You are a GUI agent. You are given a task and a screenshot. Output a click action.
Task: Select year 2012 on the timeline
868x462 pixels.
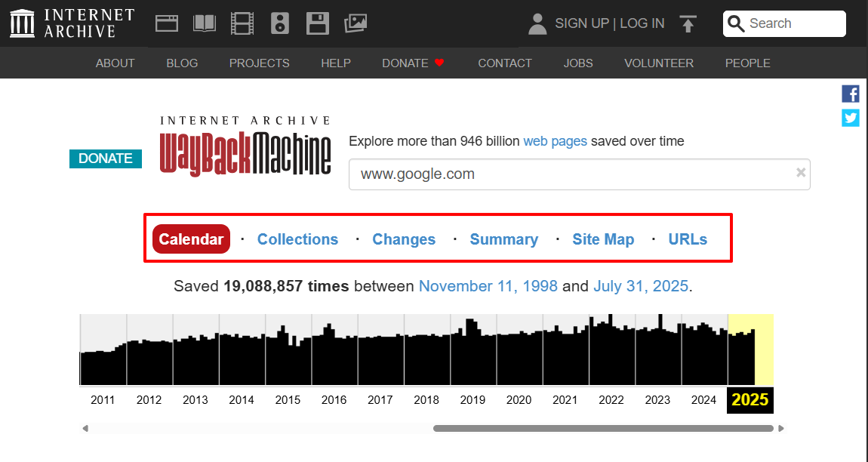[x=149, y=400]
